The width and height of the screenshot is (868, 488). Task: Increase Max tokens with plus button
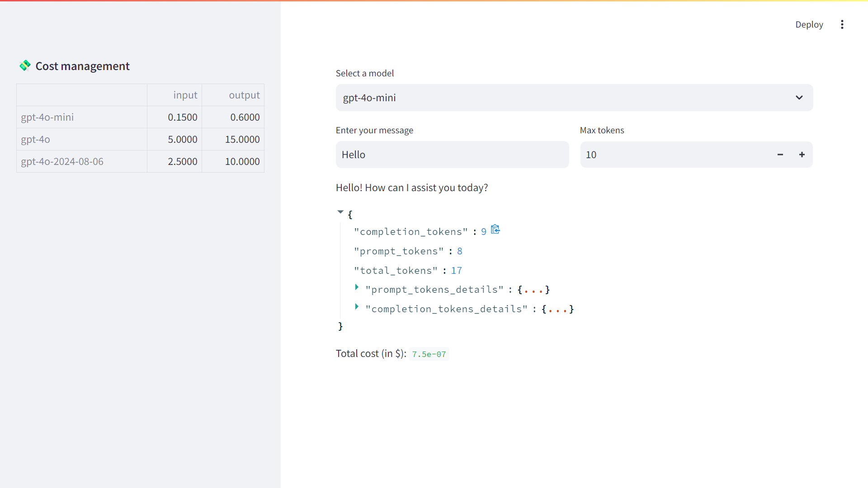(802, 155)
